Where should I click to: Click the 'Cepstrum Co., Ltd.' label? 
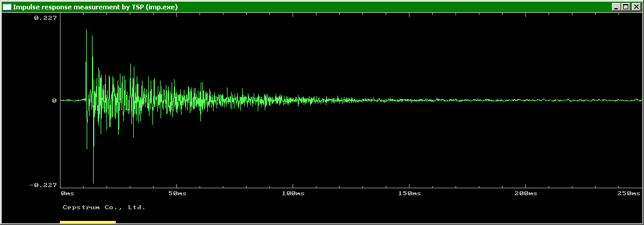104,208
